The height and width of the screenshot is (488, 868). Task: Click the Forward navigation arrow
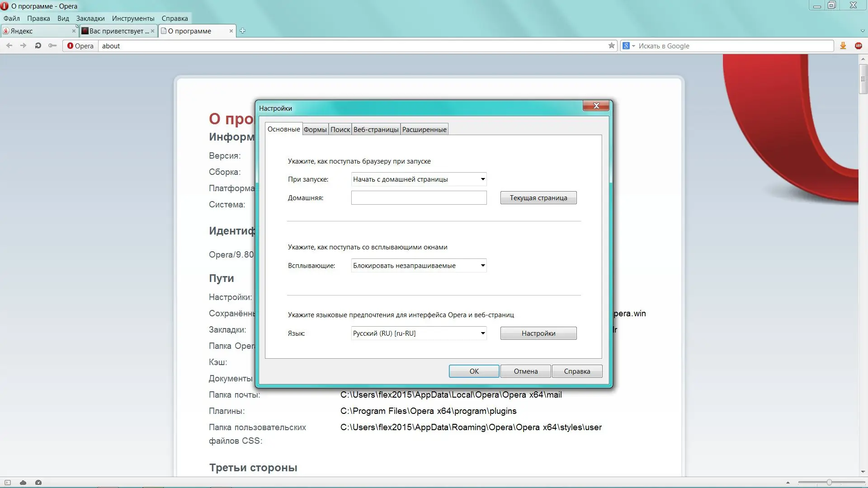[x=23, y=46]
